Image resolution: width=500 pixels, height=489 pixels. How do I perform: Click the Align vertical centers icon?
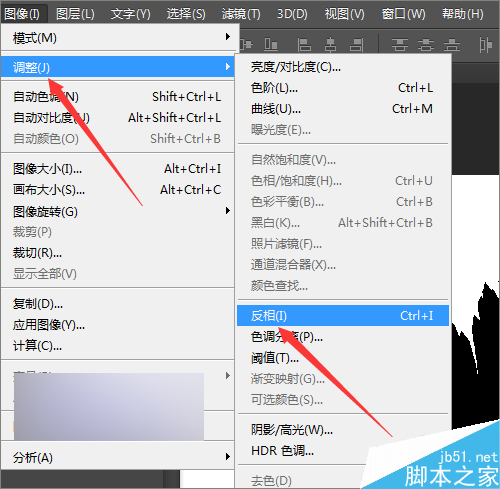[246, 45]
